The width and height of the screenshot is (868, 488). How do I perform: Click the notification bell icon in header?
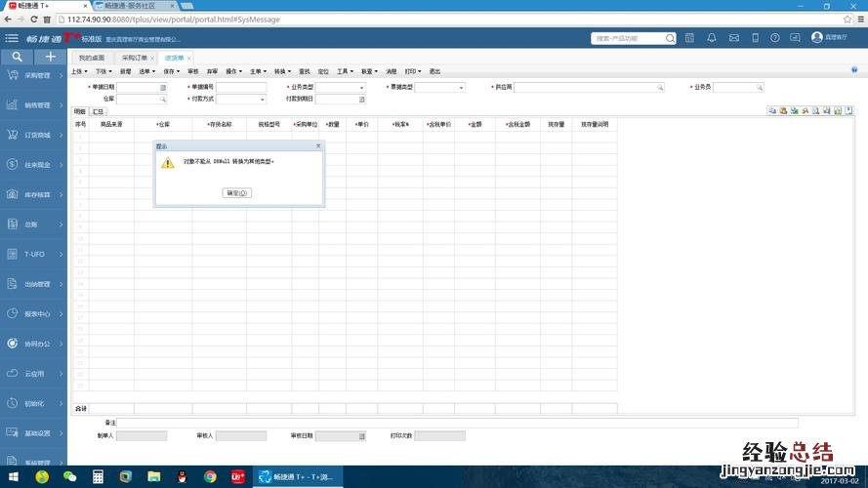click(712, 38)
